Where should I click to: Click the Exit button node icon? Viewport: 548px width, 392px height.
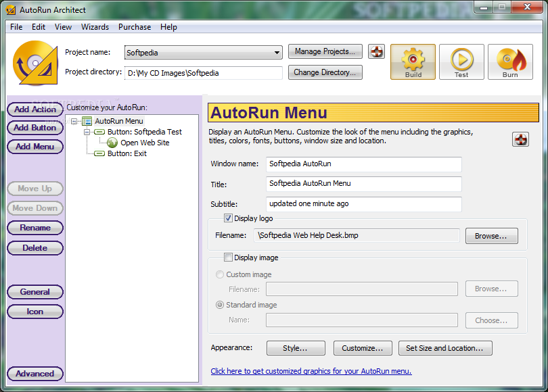(99, 153)
